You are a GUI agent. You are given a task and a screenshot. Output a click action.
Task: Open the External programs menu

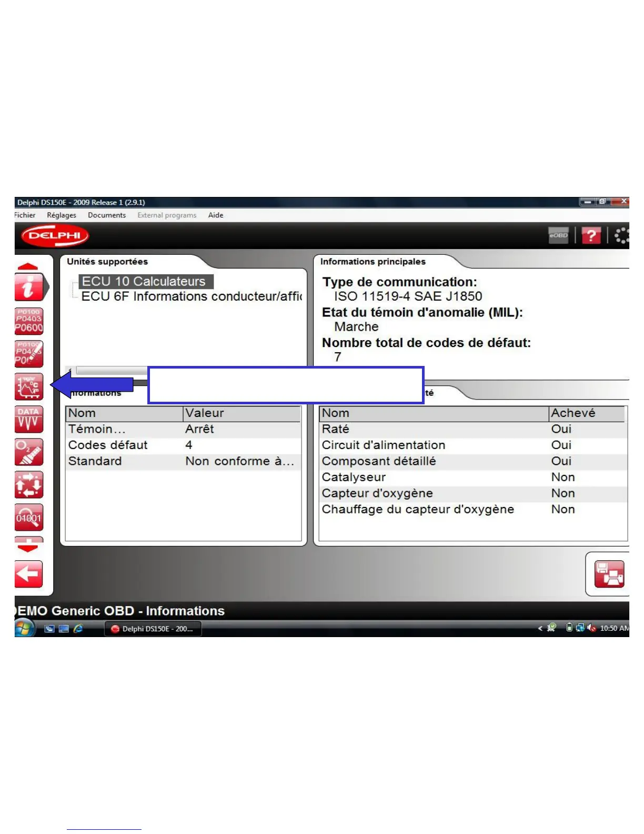167,215
